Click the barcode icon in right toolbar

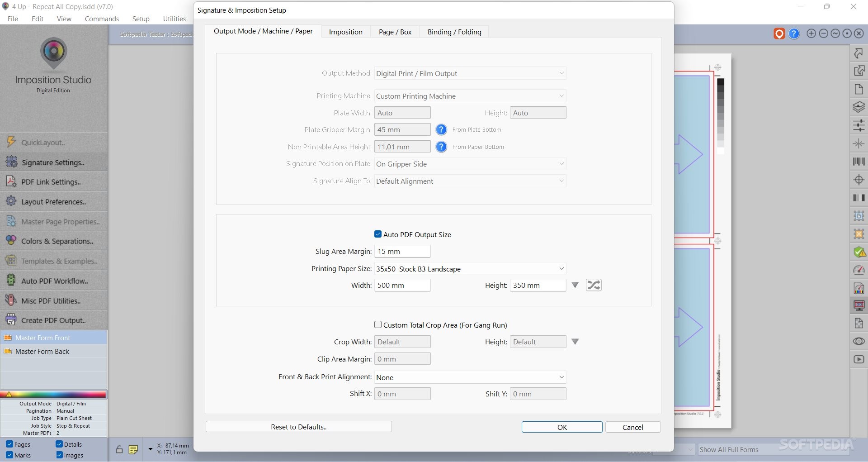859,162
